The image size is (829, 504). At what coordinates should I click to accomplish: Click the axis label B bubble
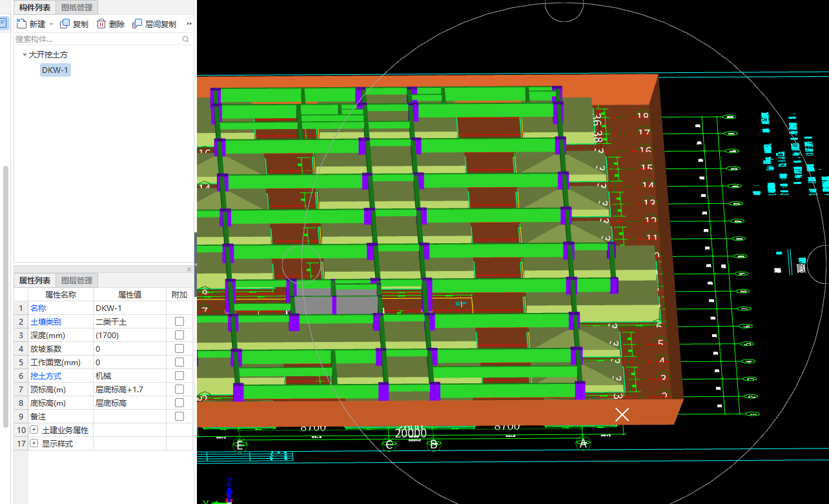tap(434, 444)
